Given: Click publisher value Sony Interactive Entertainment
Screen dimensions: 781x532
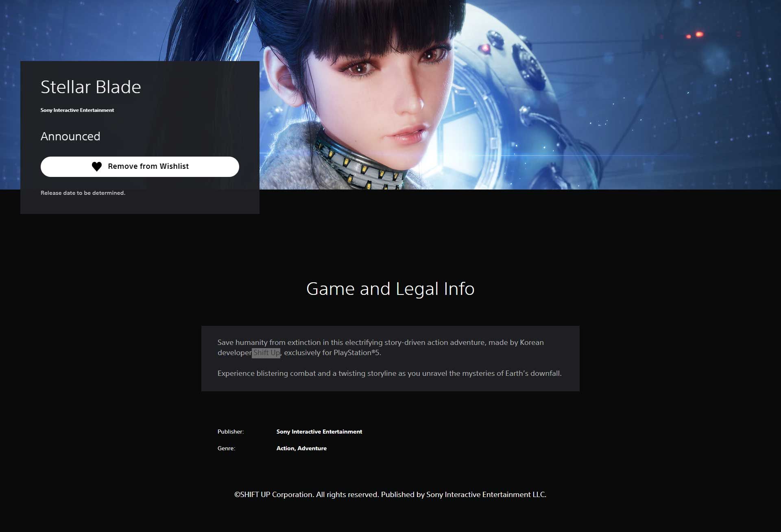Looking at the screenshot, I should coord(319,432).
